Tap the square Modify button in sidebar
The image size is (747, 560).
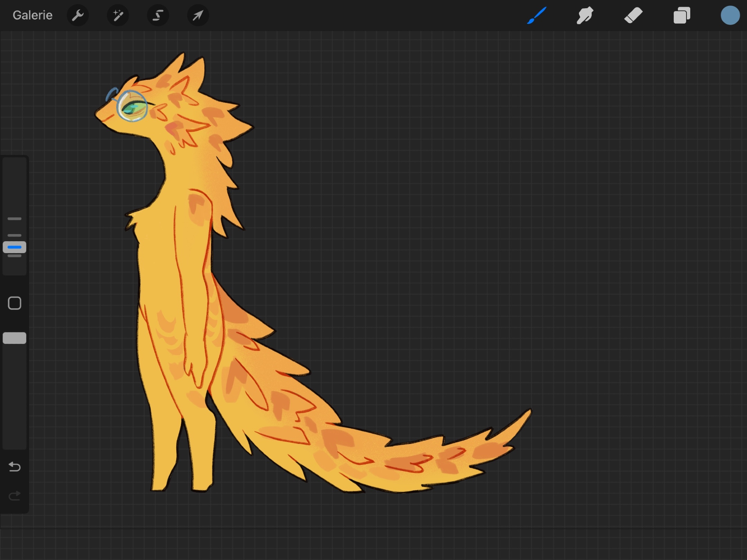[15, 303]
